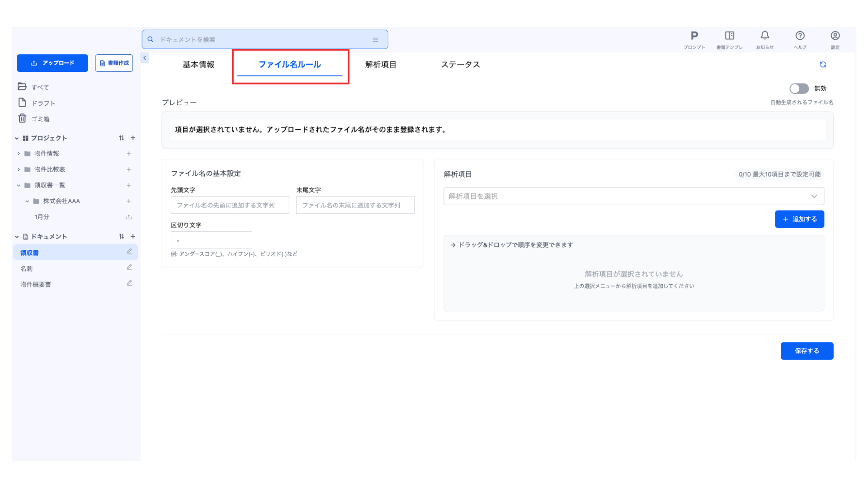868x488 pixels.
Task: Enable the auto-generated filename toggle
Action: 799,89
